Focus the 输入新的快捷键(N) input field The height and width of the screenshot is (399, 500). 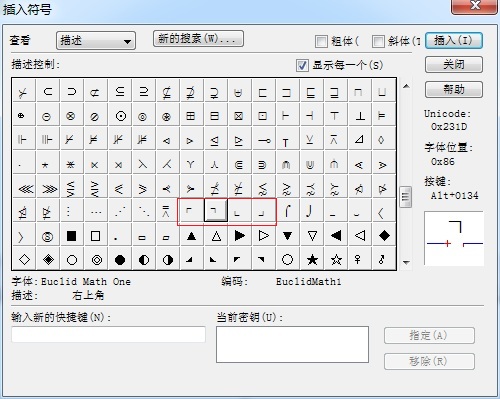(108, 334)
